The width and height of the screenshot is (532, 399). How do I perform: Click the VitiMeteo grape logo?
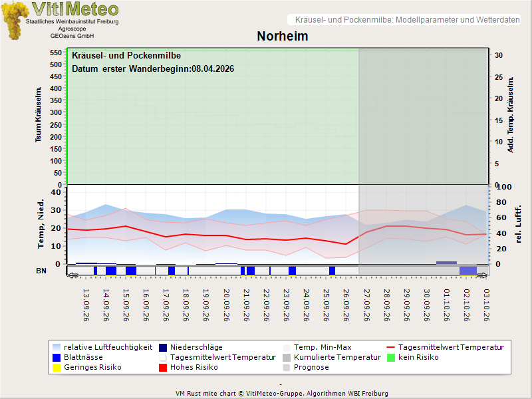click(x=15, y=21)
